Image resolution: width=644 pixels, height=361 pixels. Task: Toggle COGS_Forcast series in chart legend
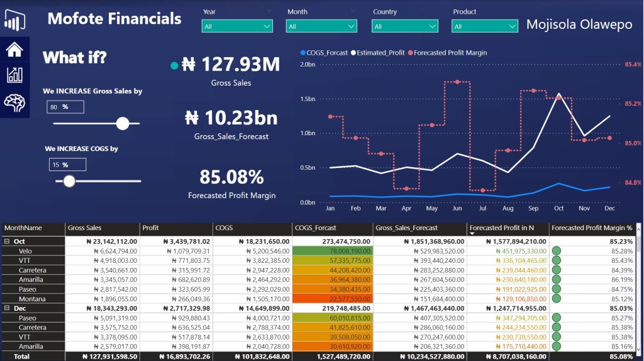coord(325,53)
